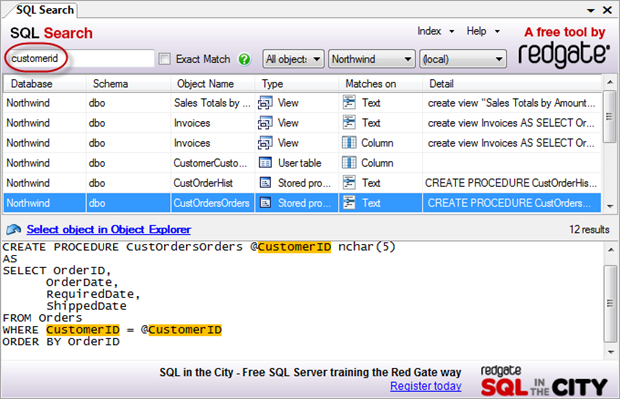Viewport: 620px width, 399px height.
Task: Sort by the Type column header
Action: (x=297, y=84)
